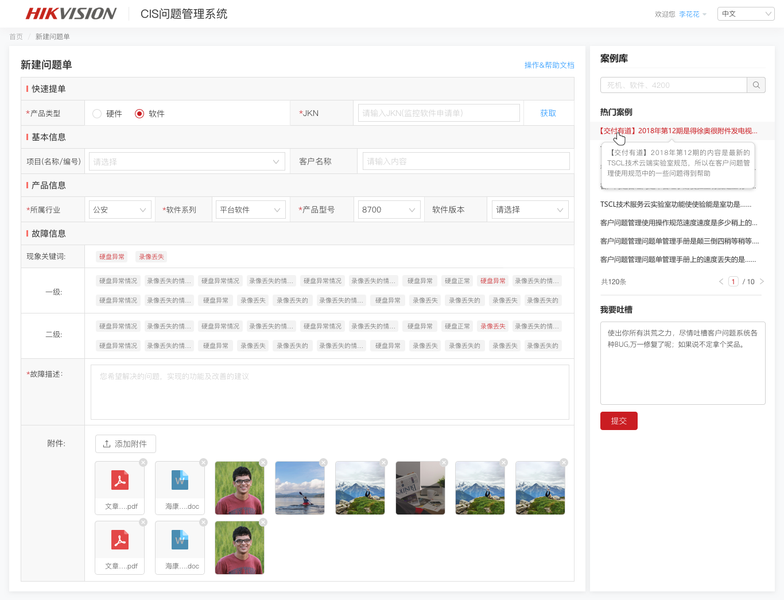Open 软件版本 dropdown showing 请选择
Screen dimensions: 784x600
click(530, 210)
